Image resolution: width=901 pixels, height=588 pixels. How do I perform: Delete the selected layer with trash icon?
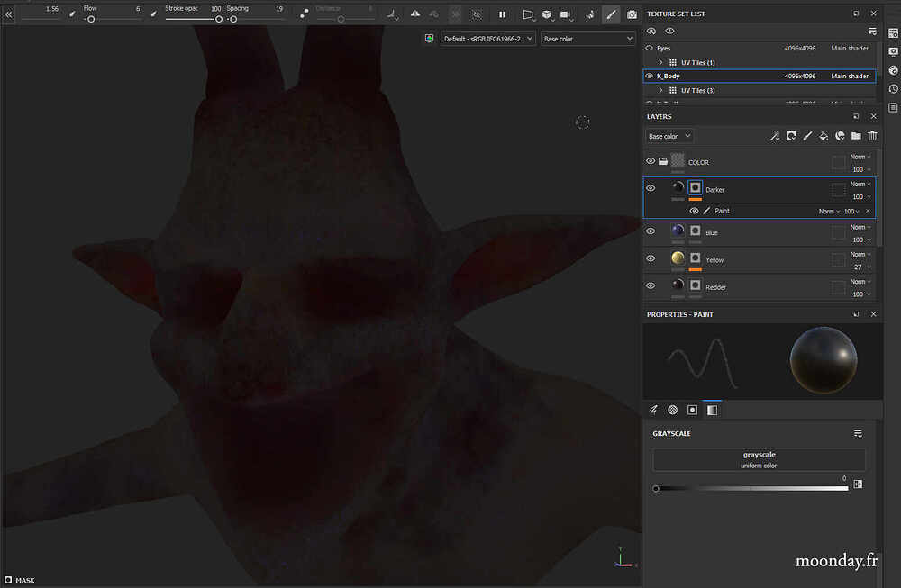[x=872, y=136]
